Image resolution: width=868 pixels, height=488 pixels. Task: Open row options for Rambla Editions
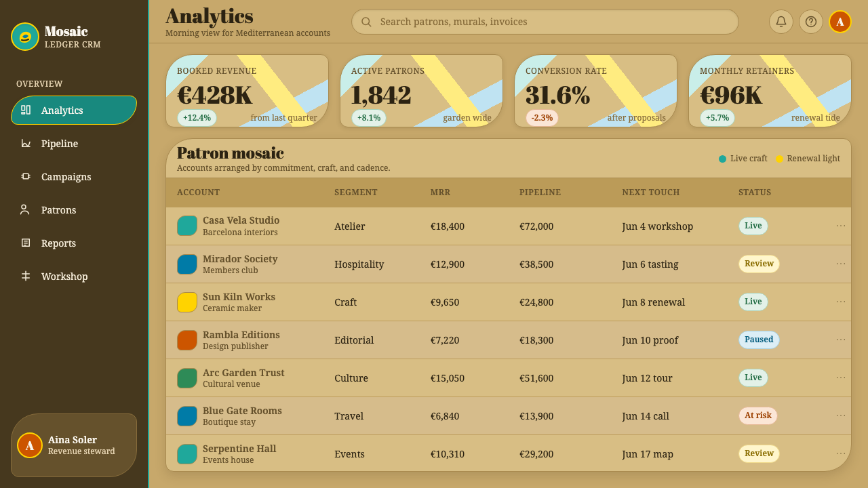point(841,340)
